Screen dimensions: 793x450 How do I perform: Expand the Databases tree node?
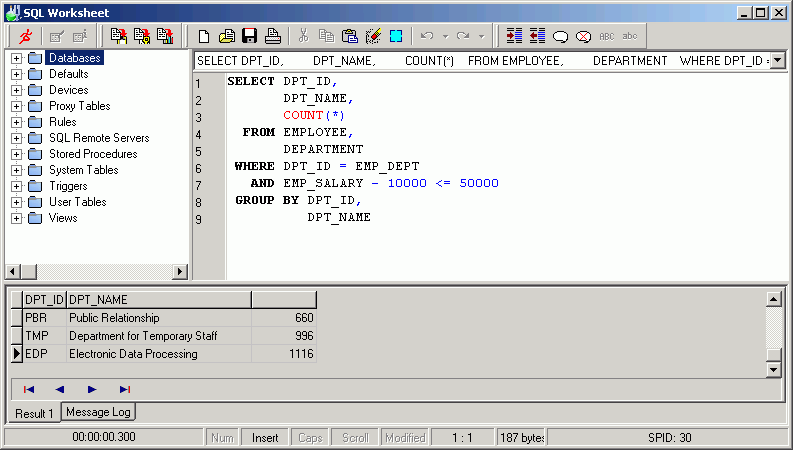tap(16, 58)
